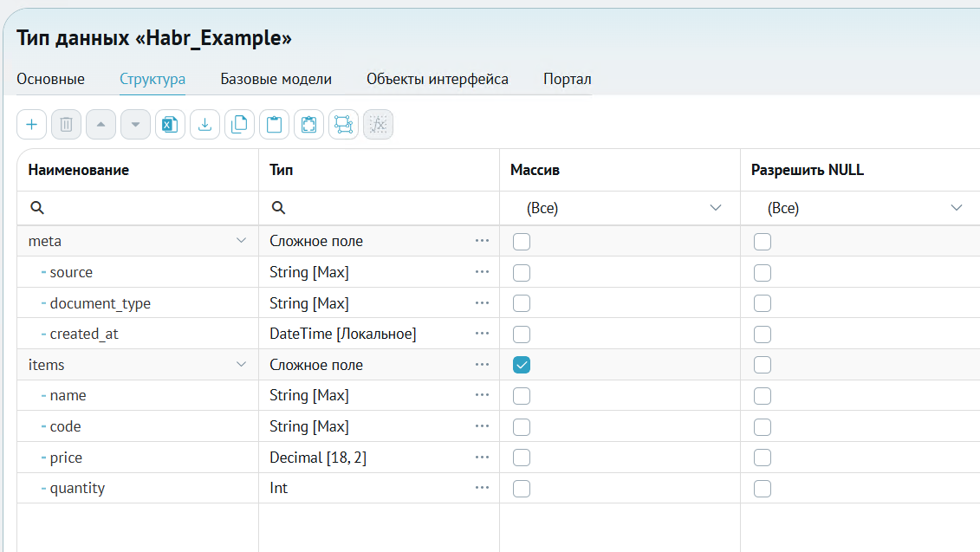Open type options for the meta row
Viewport: 980px width, 552px height.
click(x=482, y=241)
